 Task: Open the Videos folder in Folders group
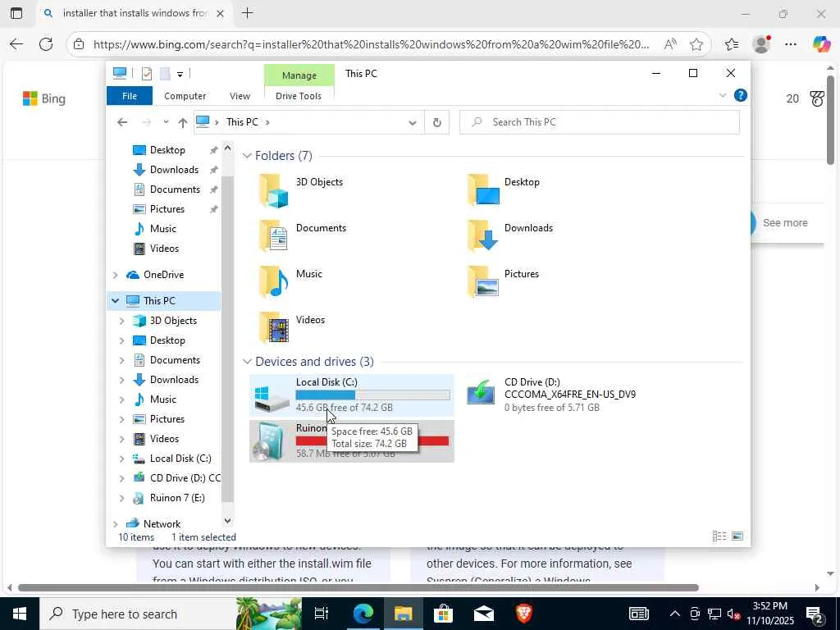[x=274, y=328]
